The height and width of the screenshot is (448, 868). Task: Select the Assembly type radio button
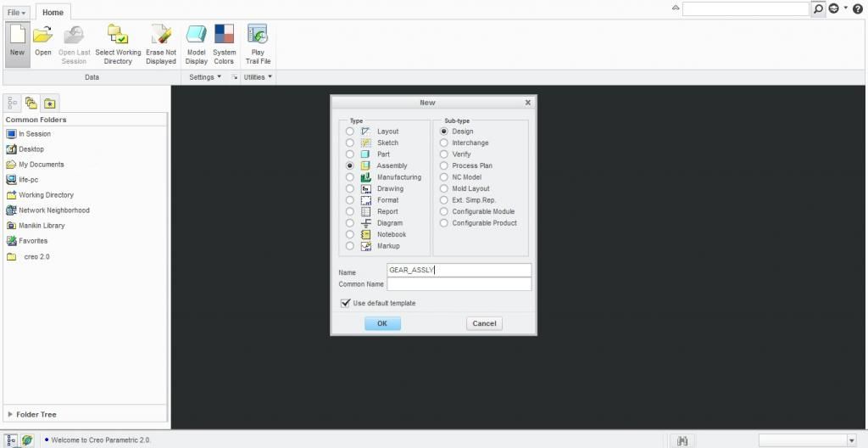pyautogui.click(x=349, y=165)
